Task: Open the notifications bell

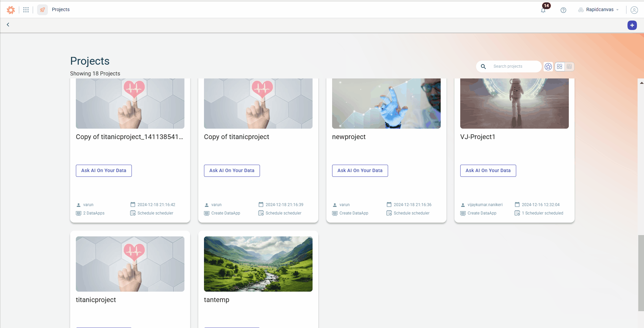Action: coord(543,10)
